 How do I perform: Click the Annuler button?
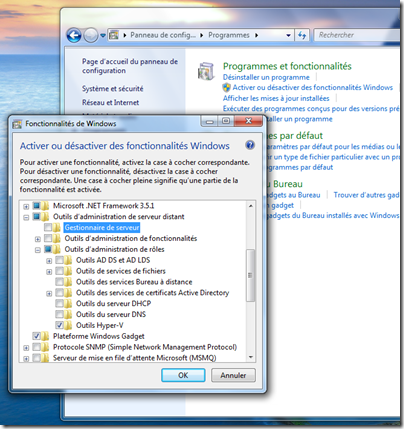tap(233, 375)
